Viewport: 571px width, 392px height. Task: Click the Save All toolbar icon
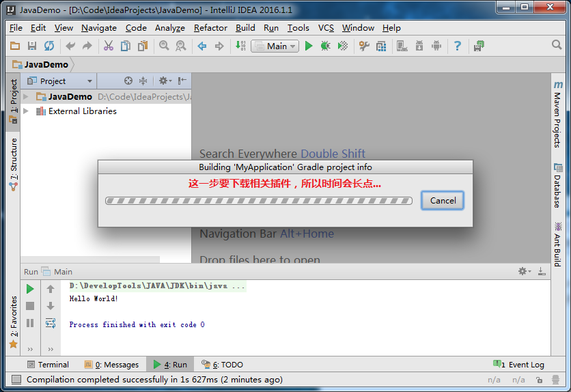[32, 46]
